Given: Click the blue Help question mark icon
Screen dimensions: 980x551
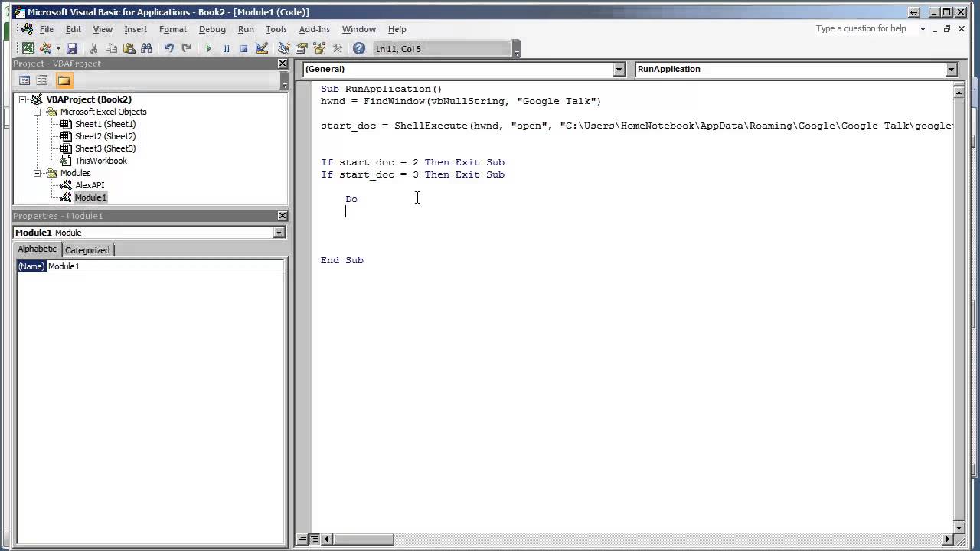Looking at the screenshot, I should [x=359, y=48].
